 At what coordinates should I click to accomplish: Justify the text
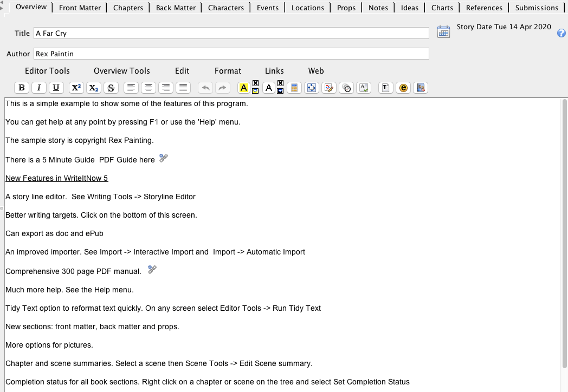point(183,88)
